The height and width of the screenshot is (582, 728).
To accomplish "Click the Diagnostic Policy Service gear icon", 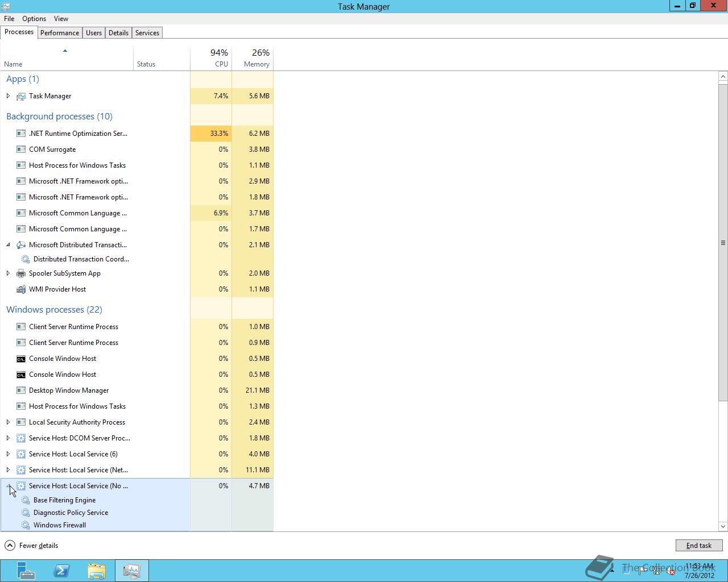I will (x=26, y=513).
